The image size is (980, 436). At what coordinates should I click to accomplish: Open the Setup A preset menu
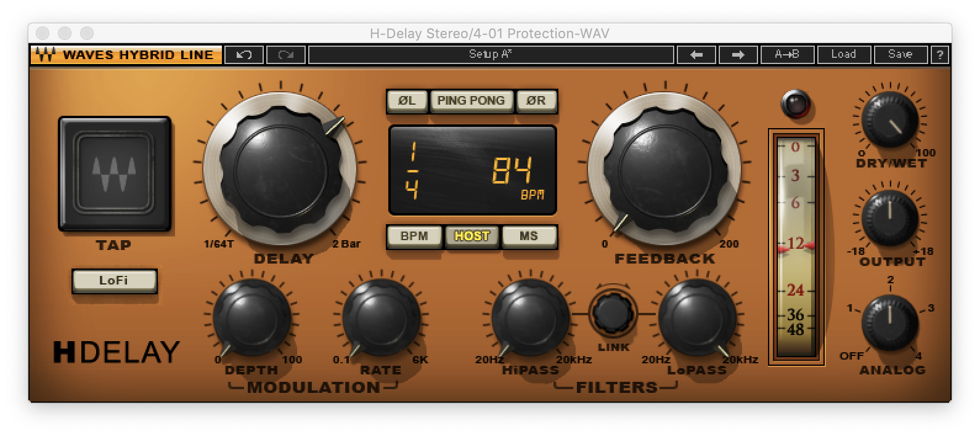click(491, 55)
